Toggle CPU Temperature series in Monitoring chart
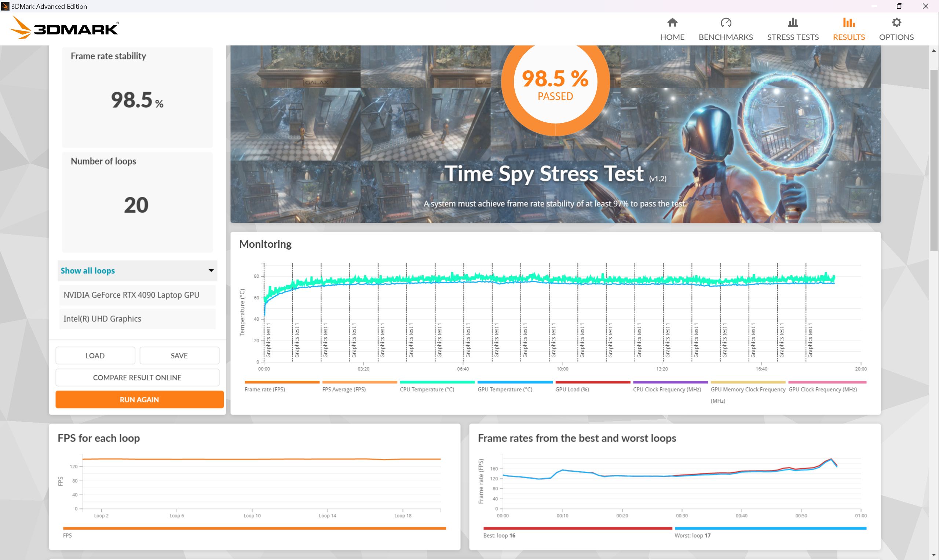 pos(437,386)
